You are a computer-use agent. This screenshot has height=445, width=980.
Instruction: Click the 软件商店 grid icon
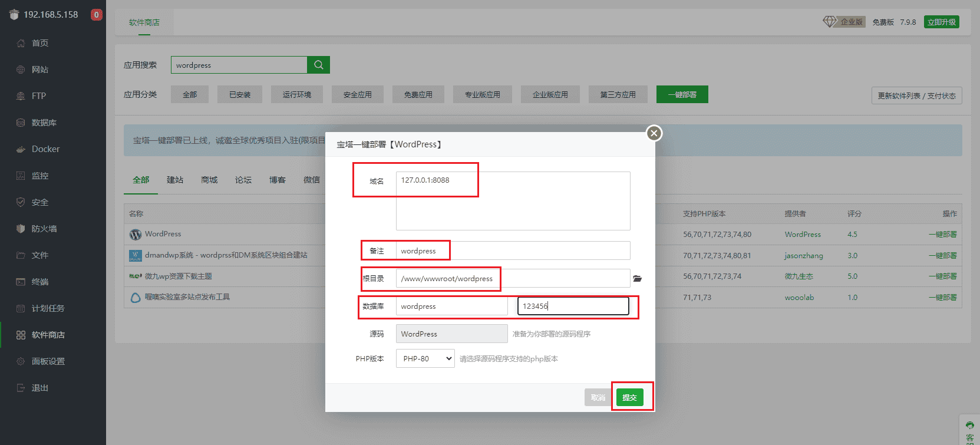pyautogui.click(x=21, y=335)
